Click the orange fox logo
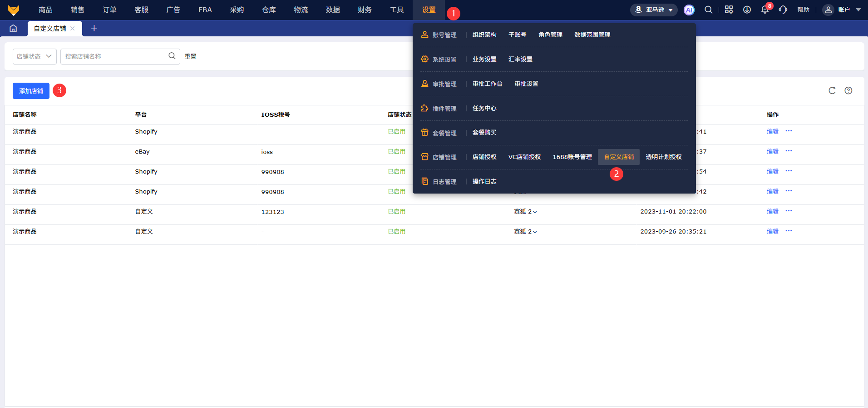The width and height of the screenshot is (868, 408). (x=14, y=10)
